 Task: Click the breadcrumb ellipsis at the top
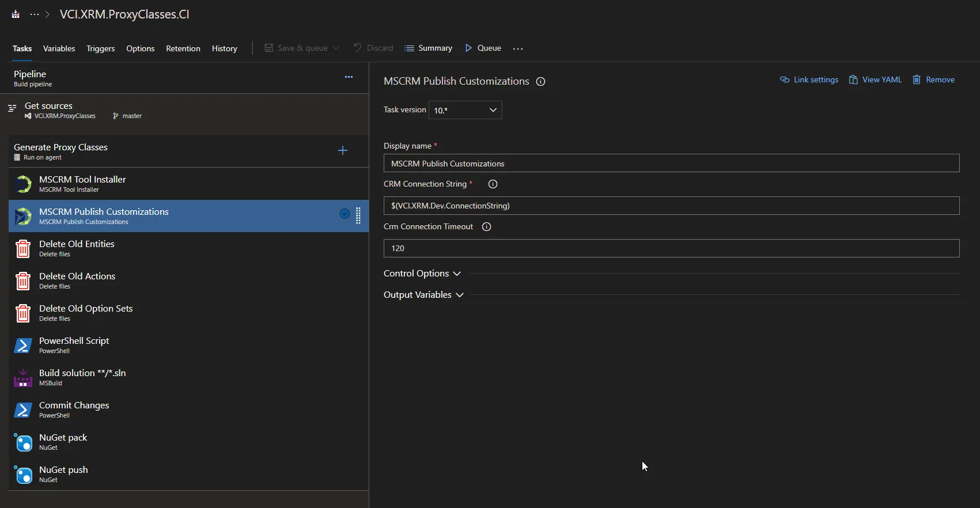point(35,14)
